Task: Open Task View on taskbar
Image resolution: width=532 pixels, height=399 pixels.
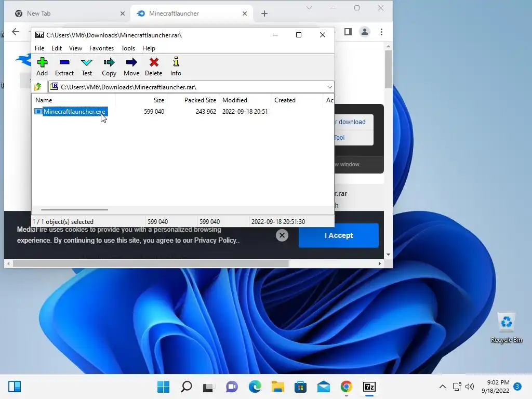Action: (x=209, y=387)
